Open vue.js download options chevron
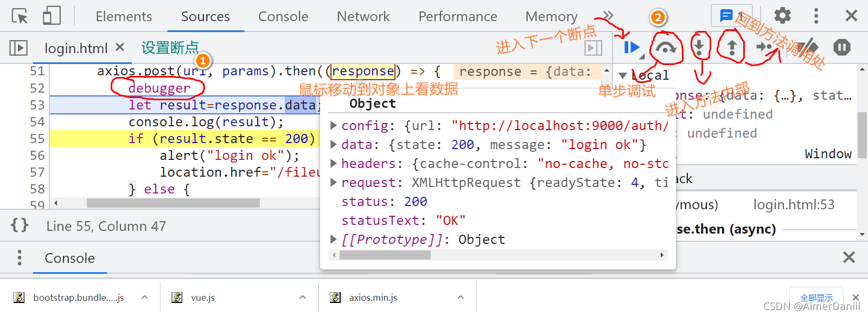Screen dimensions: 868x316 pyautogui.click(x=303, y=297)
